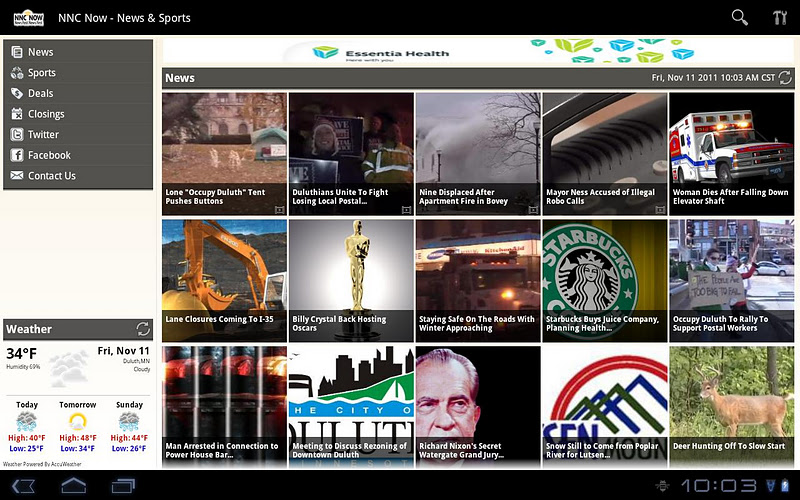Click Tomorrow's 'High: 48°F' forecast
The height and width of the screenshot is (500, 800).
[x=78, y=438]
